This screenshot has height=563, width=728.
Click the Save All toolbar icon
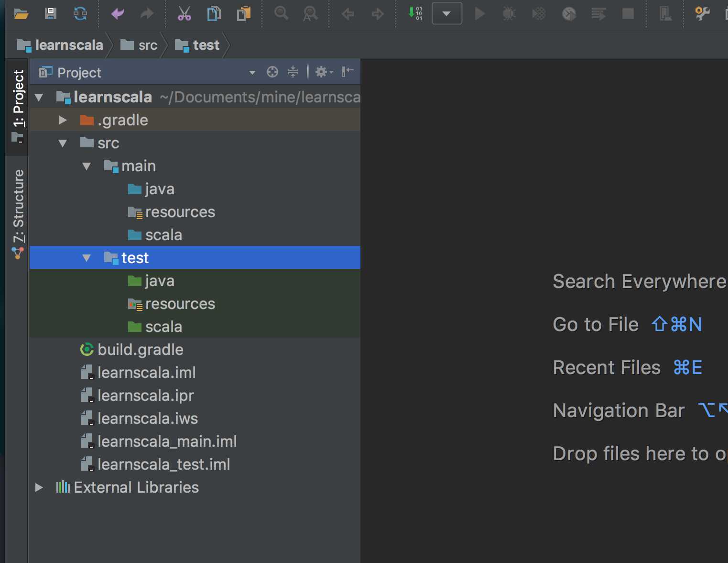tap(51, 13)
